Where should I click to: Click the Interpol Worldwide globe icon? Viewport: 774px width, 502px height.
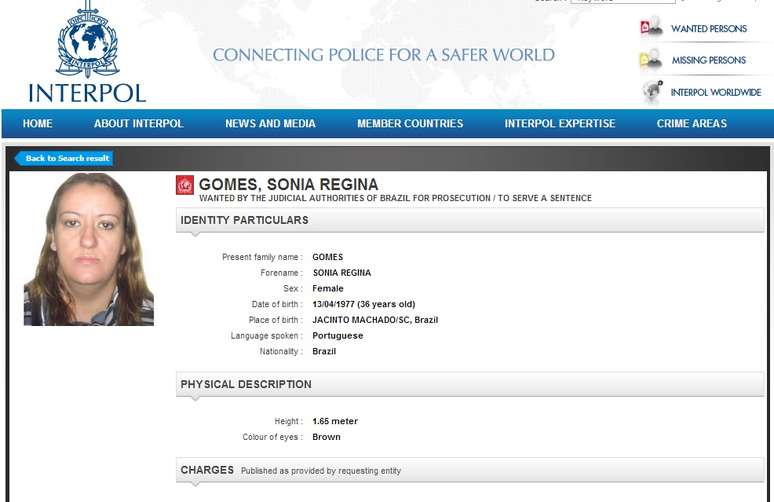[652, 92]
